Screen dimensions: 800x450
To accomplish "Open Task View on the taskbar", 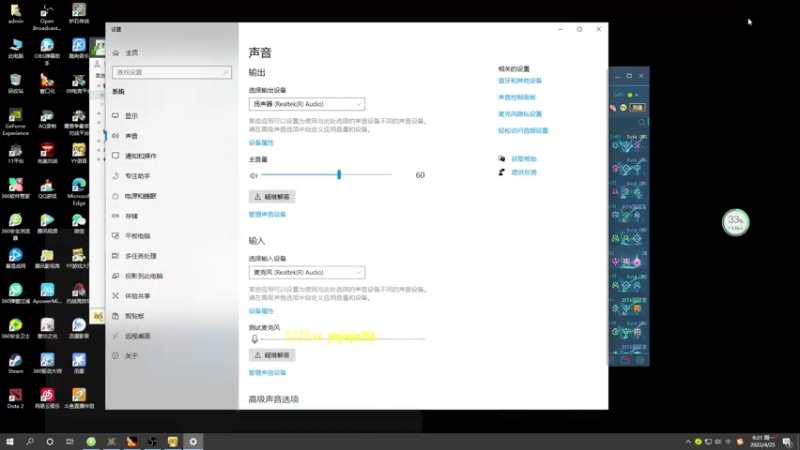I will 70,442.
